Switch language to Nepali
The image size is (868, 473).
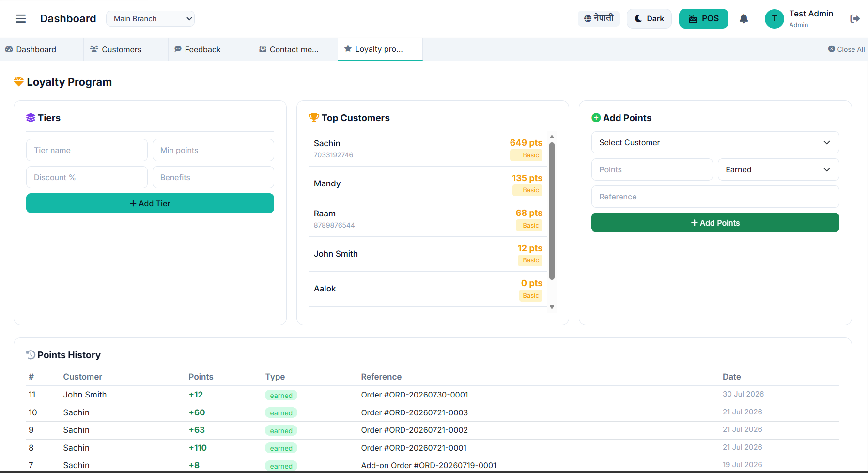point(599,18)
